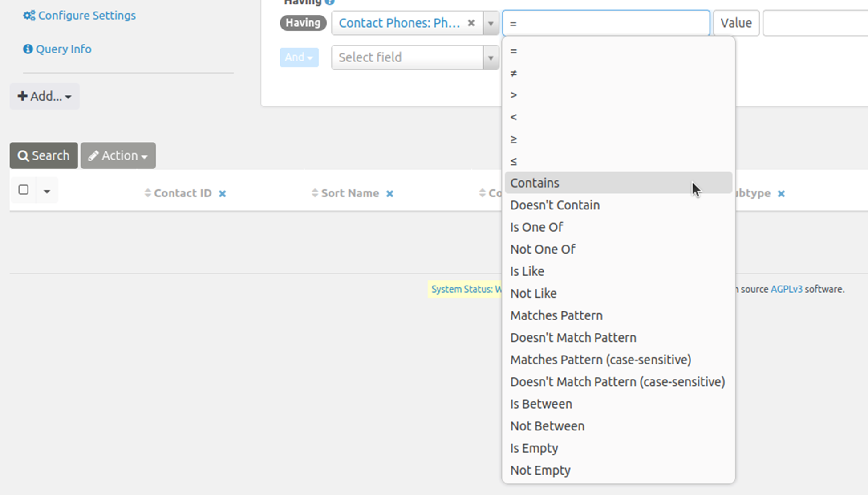Open row selection dropdown arrow

tap(47, 191)
